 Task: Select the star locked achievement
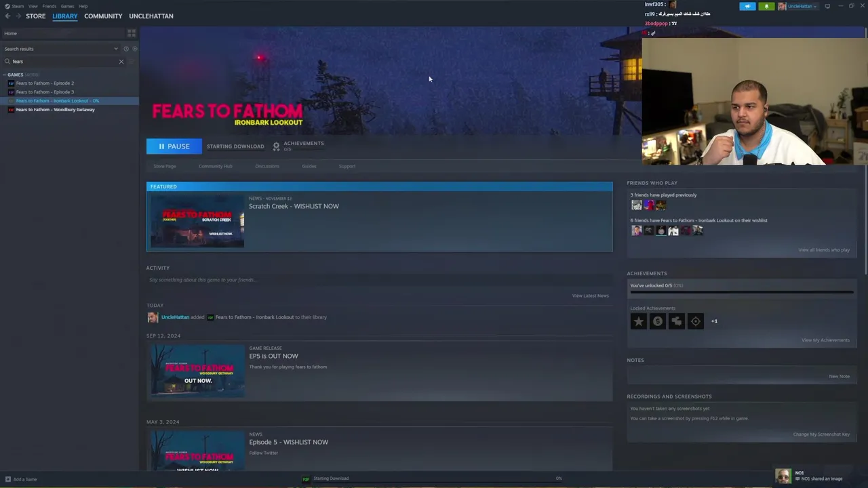pyautogui.click(x=639, y=321)
